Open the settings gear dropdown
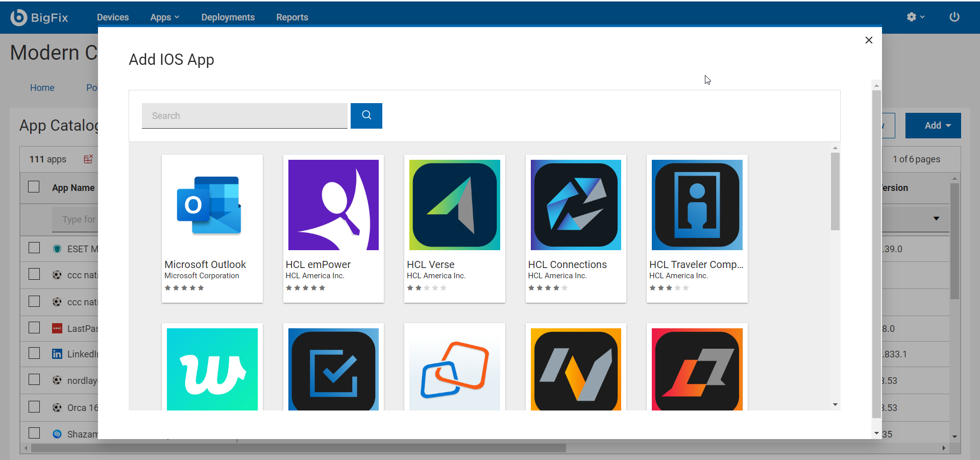The image size is (980, 460). tap(915, 17)
